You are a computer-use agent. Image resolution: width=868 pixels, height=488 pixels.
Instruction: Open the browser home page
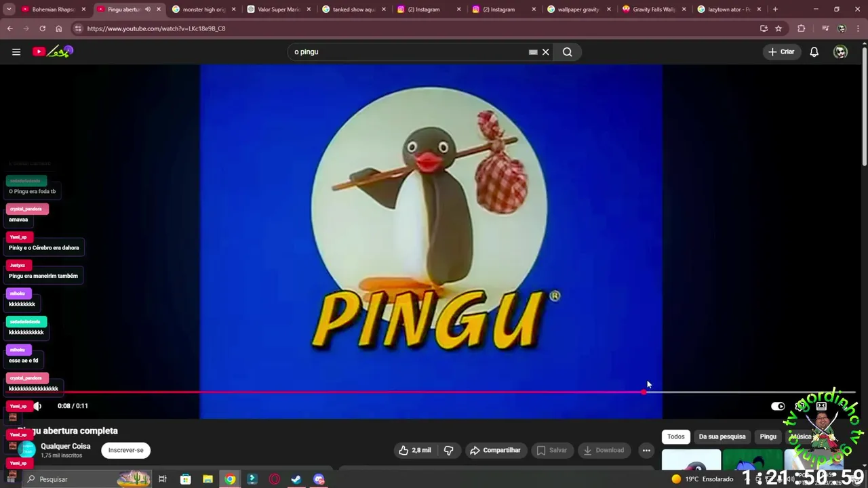click(x=58, y=28)
